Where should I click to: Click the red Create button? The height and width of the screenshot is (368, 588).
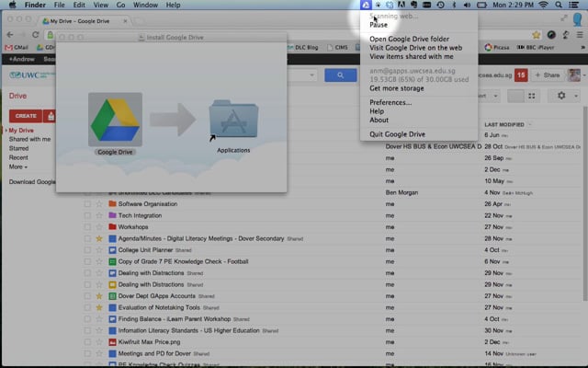click(x=26, y=116)
